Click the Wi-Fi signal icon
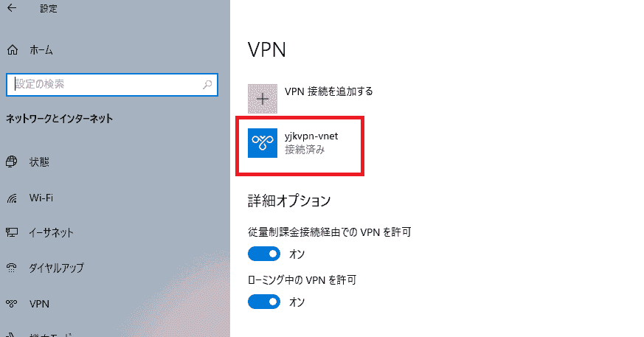The height and width of the screenshot is (337, 644). pyautogui.click(x=12, y=198)
